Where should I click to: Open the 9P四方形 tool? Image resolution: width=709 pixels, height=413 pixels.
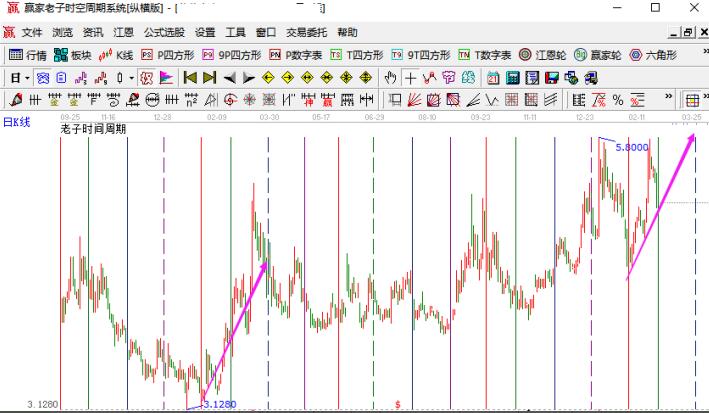pos(232,54)
